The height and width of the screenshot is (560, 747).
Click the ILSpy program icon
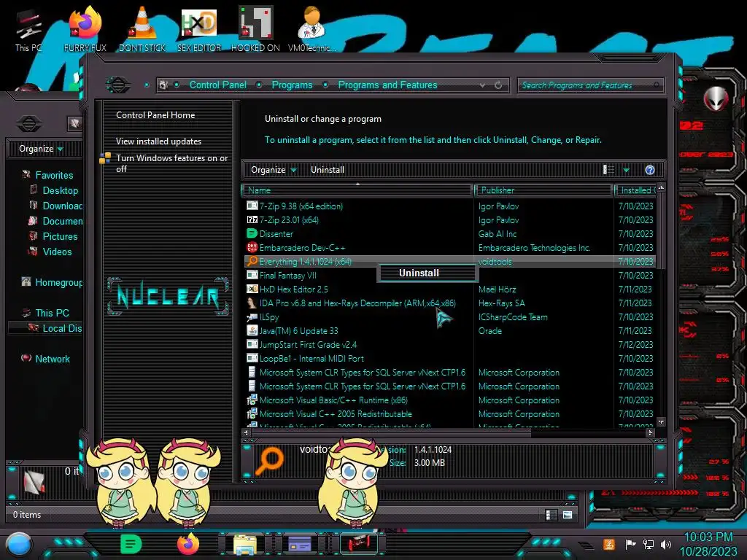point(252,316)
